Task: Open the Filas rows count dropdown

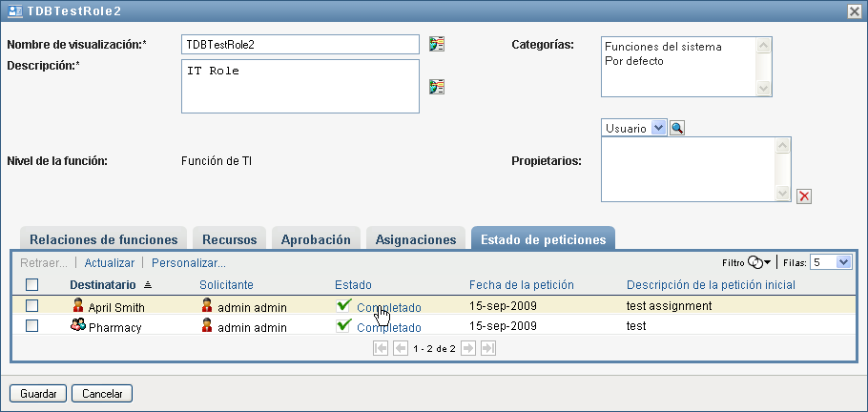Action: pyautogui.click(x=843, y=262)
